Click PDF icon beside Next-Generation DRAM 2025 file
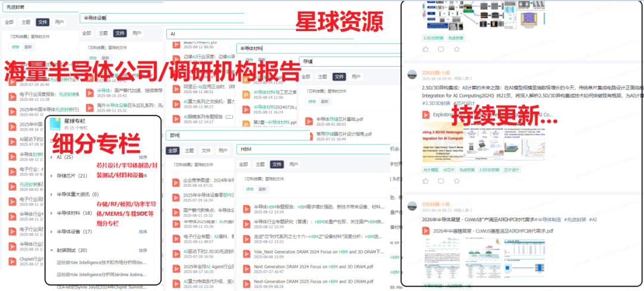Screen dimensions: 644x291 [246, 284]
